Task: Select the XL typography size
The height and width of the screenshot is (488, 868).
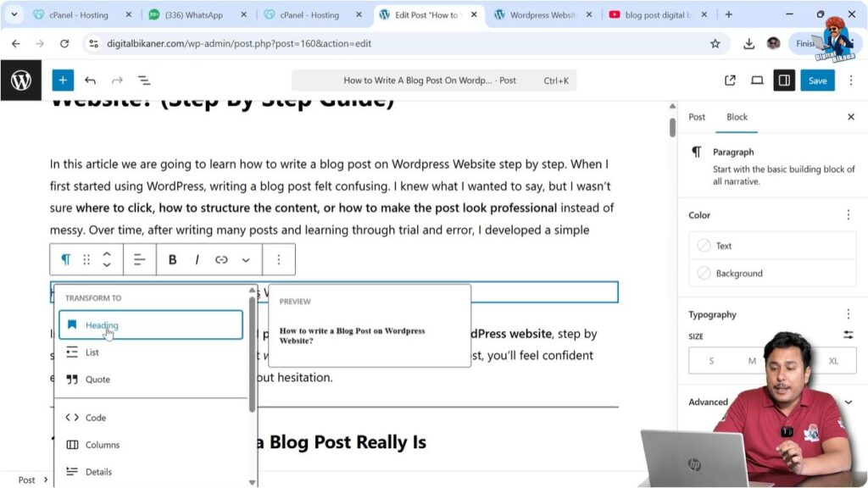Action: [x=834, y=360]
